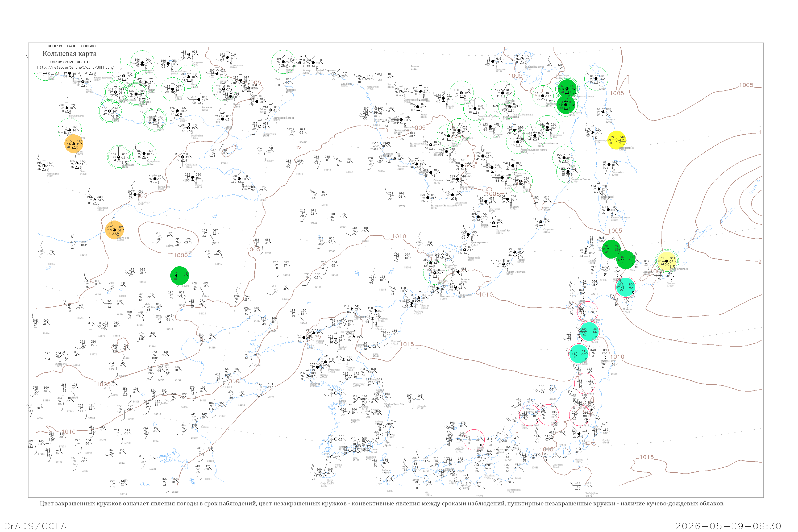
Task: Select the dashed green circle at Советская Гавань
Action: click(568, 172)
